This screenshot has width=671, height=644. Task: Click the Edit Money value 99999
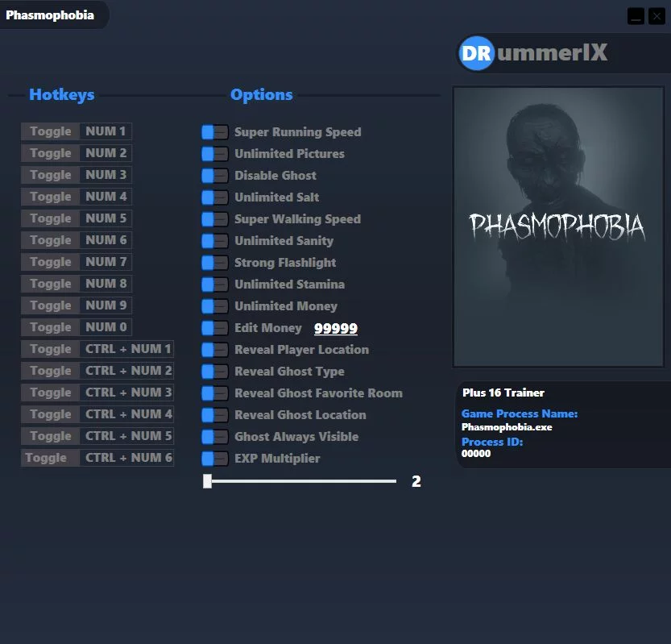point(335,328)
